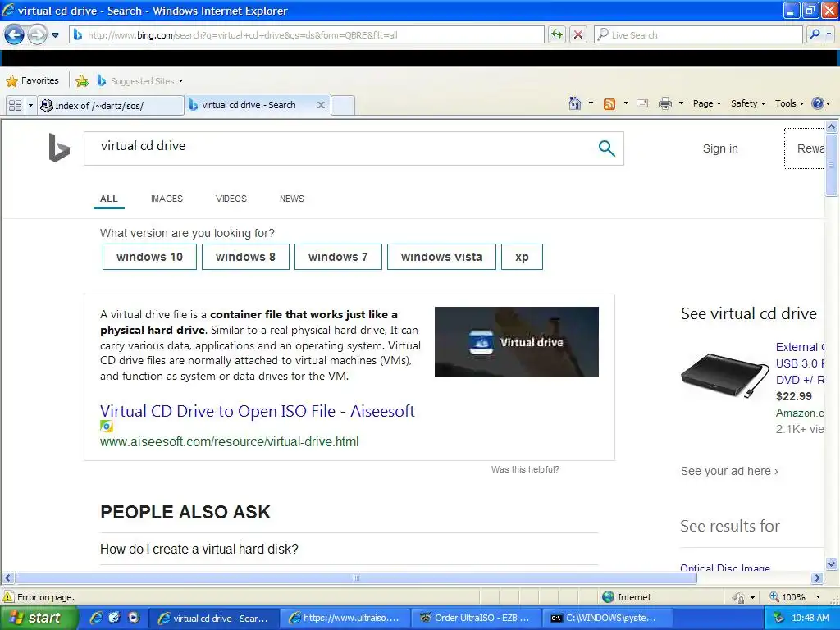Screen dimensions: 840x630
Task: Click the Quick Tabs grid icon
Action: tap(15, 106)
